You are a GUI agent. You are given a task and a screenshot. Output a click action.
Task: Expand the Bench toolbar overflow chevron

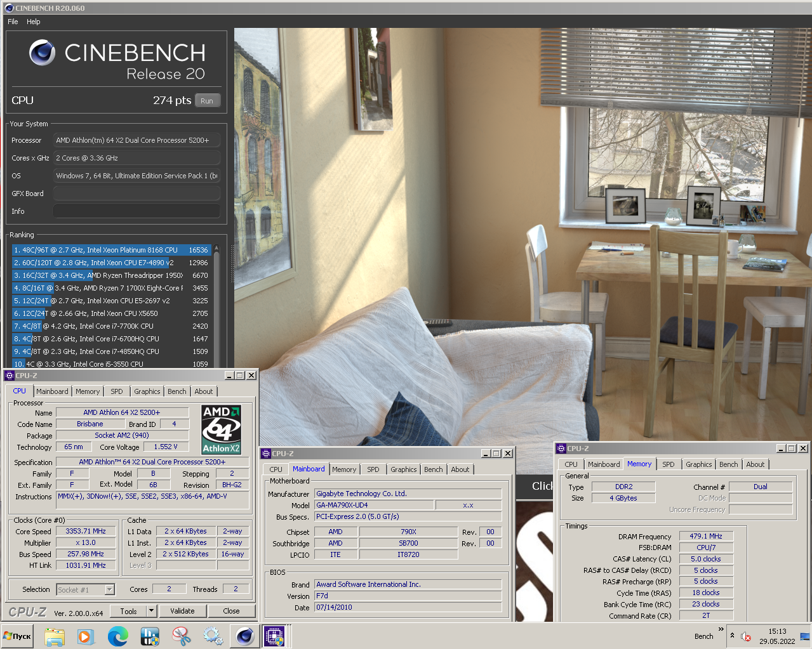pyautogui.click(x=721, y=629)
